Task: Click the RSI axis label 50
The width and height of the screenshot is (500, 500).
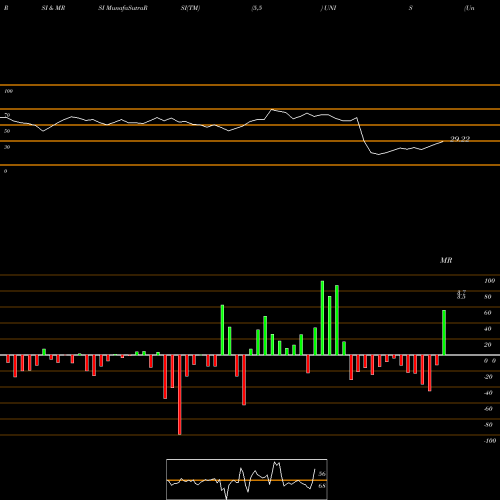Action: (7, 131)
